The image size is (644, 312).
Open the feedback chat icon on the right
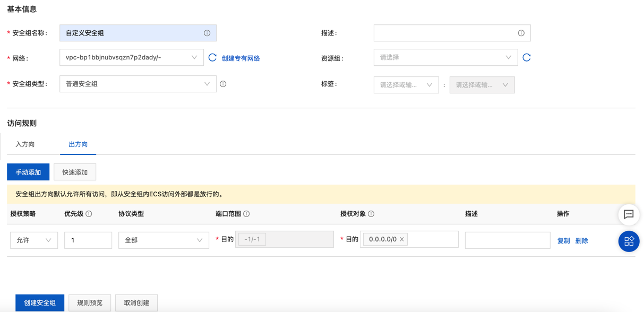point(629,214)
